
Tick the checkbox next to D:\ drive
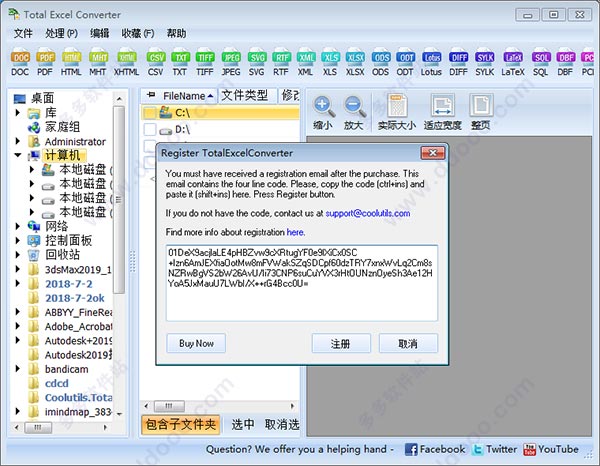[150, 129]
